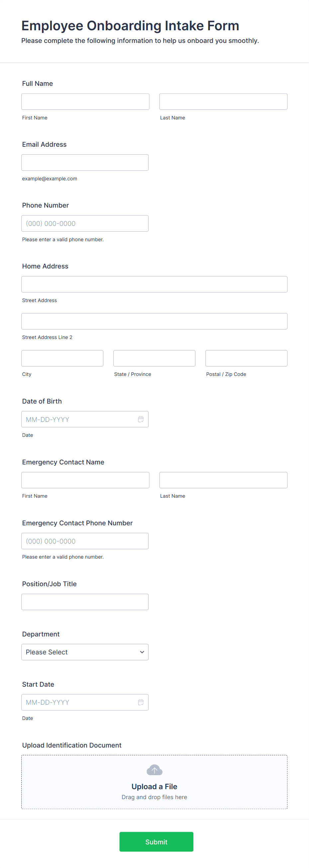
Task: Expand the Department dropdown
Action: click(85, 652)
